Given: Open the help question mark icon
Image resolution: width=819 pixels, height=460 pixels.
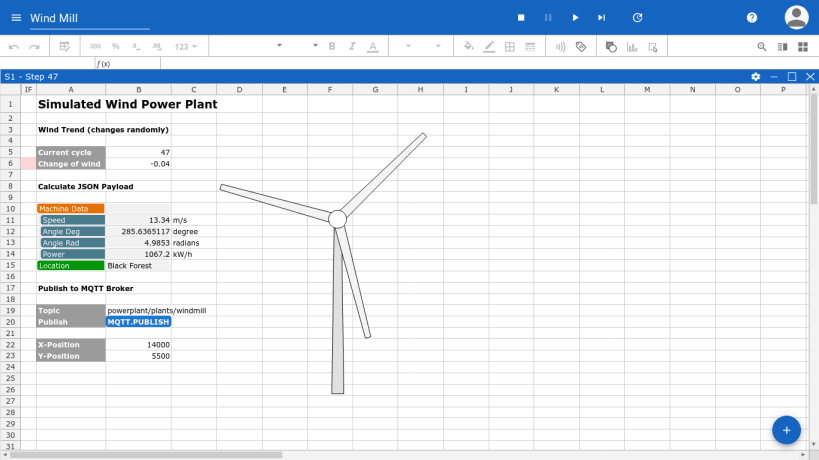Looking at the screenshot, I should 752,18.
